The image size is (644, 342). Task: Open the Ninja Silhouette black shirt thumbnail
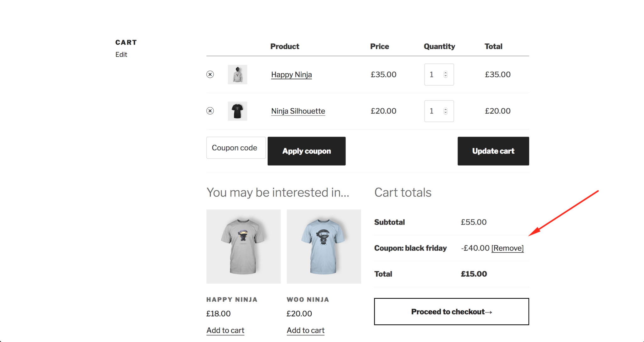coord(237,111)
